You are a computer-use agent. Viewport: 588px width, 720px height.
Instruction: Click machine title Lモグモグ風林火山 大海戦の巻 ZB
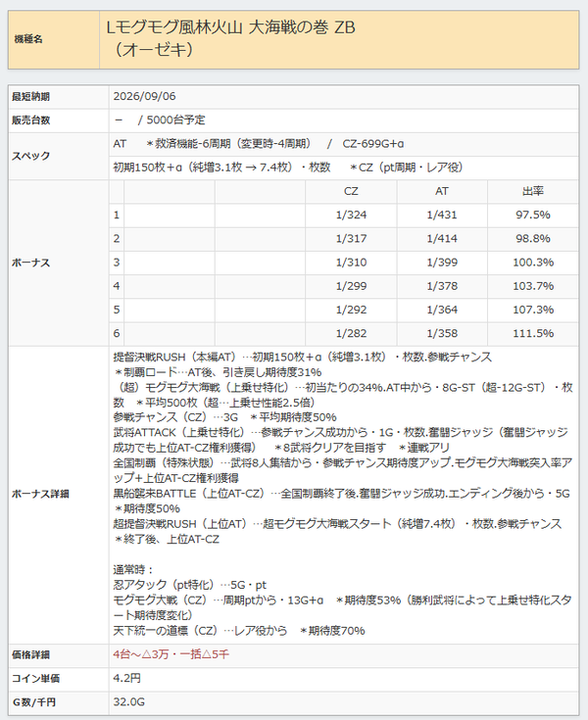[x=230, y=28]
